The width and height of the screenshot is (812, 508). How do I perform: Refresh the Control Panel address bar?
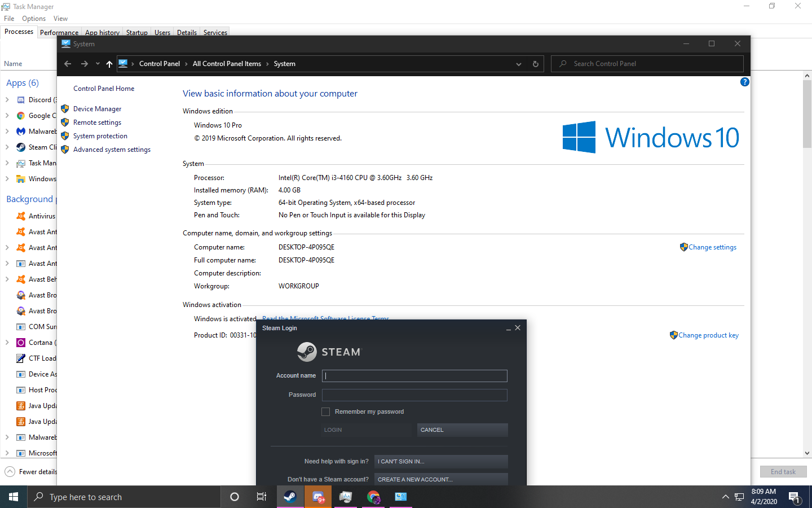536,64
